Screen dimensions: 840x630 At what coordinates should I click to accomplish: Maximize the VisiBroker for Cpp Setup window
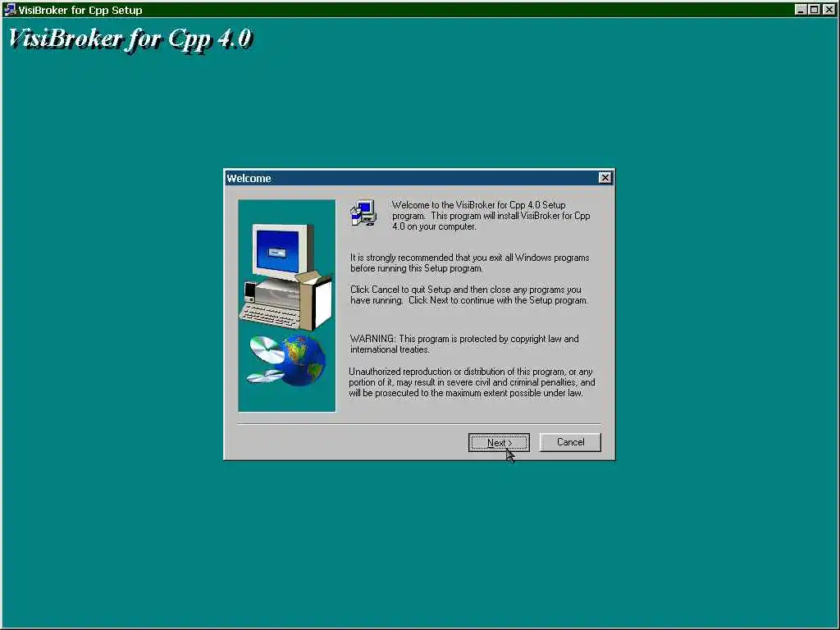tap(814, 10)
